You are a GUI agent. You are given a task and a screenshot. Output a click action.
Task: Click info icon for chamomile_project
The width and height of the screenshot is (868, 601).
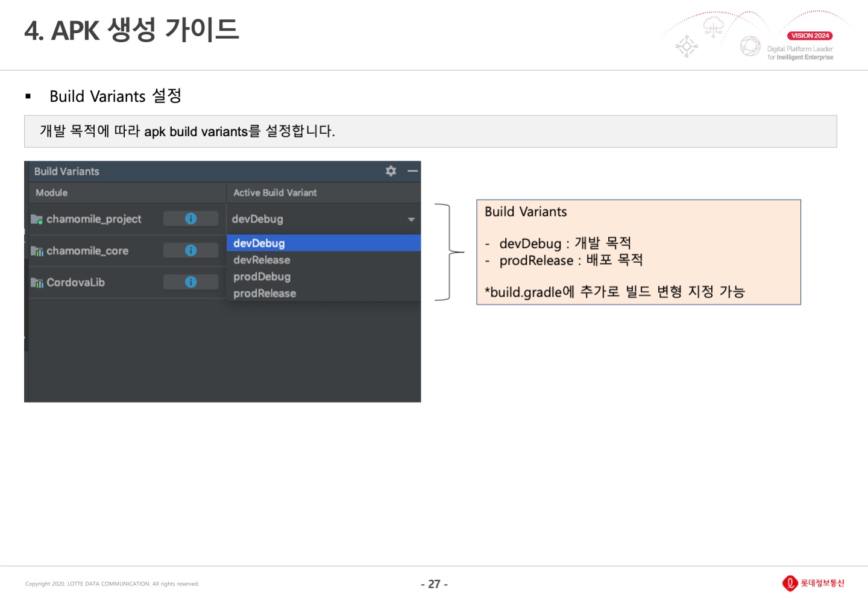tap(190, 219)
